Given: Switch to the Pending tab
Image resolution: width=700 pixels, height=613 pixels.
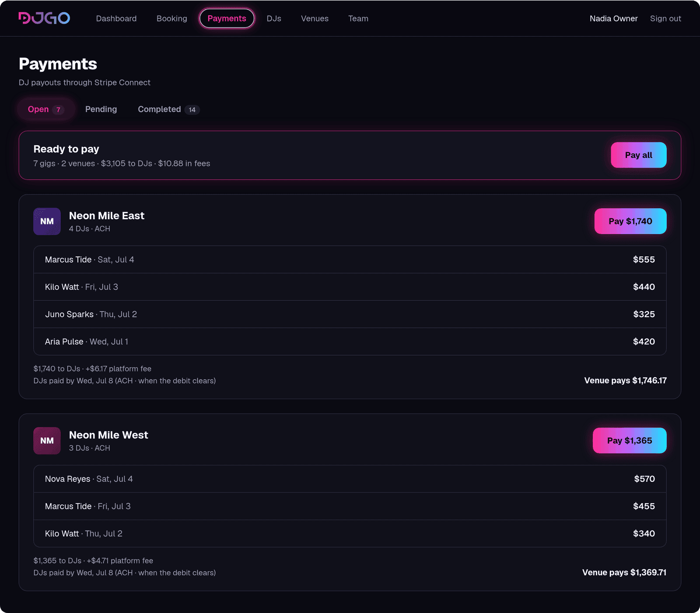Looking at the screenshot, I should [101, 109].
